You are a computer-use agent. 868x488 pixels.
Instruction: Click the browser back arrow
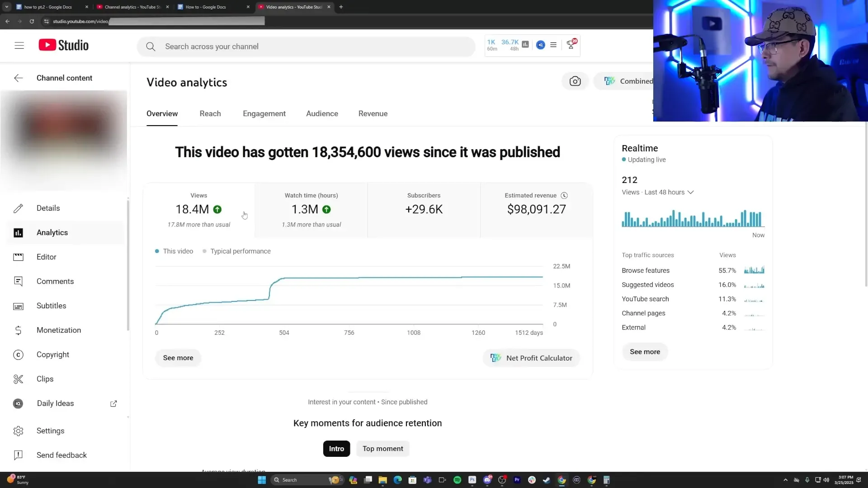[x=7, y=21]
